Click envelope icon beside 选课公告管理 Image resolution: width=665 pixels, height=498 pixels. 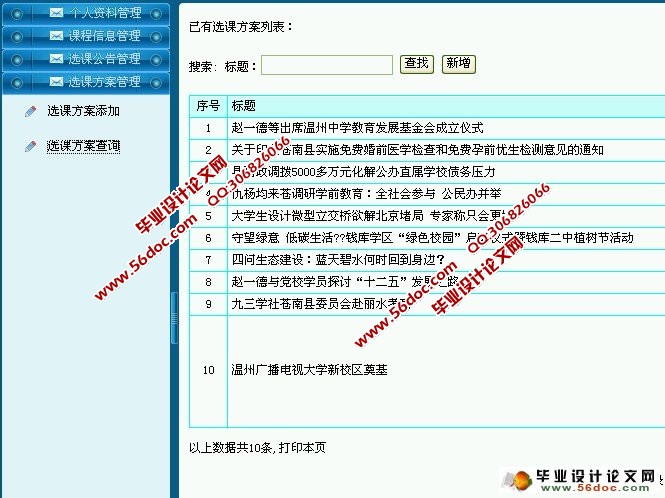56,59
